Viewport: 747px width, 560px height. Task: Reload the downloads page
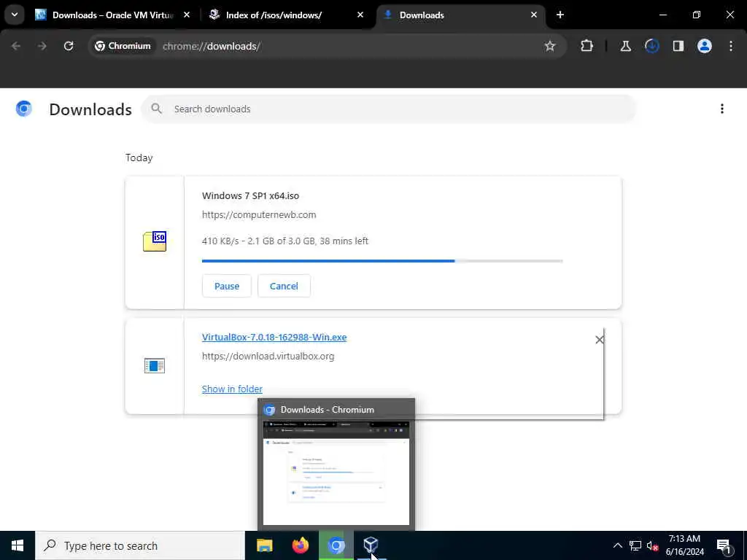pos(69,46)
